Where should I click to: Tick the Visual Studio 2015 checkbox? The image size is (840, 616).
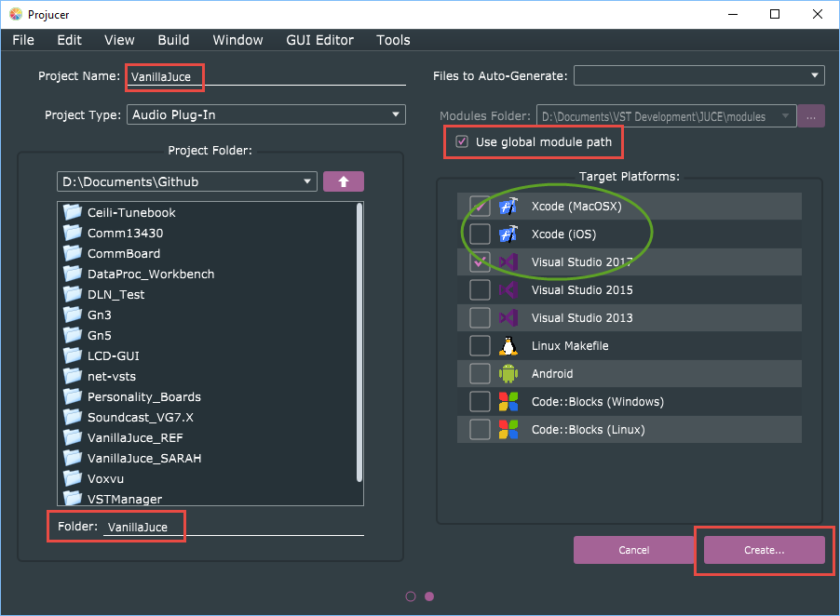(x=480, y=290)
